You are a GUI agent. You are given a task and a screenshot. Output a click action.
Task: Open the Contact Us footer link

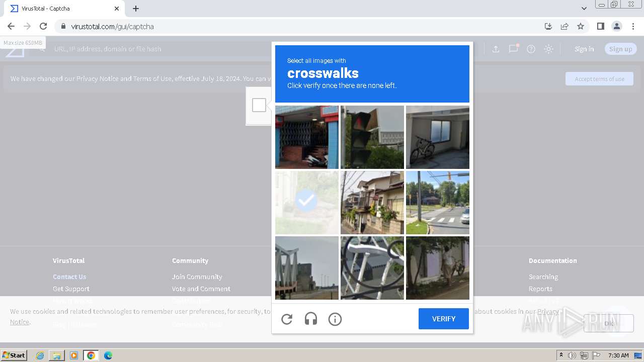pyautogui.click(x=69, y=277)
